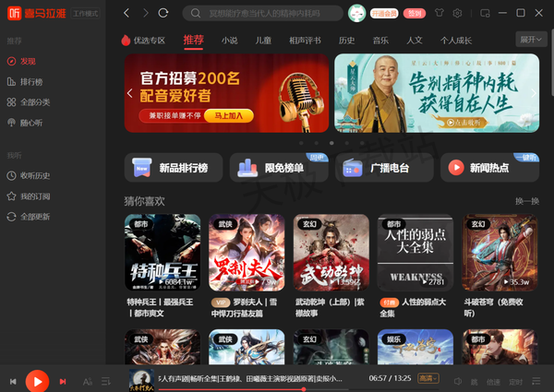Click the search input field
This screenshot has height=392, width=554.
[268, 13]
